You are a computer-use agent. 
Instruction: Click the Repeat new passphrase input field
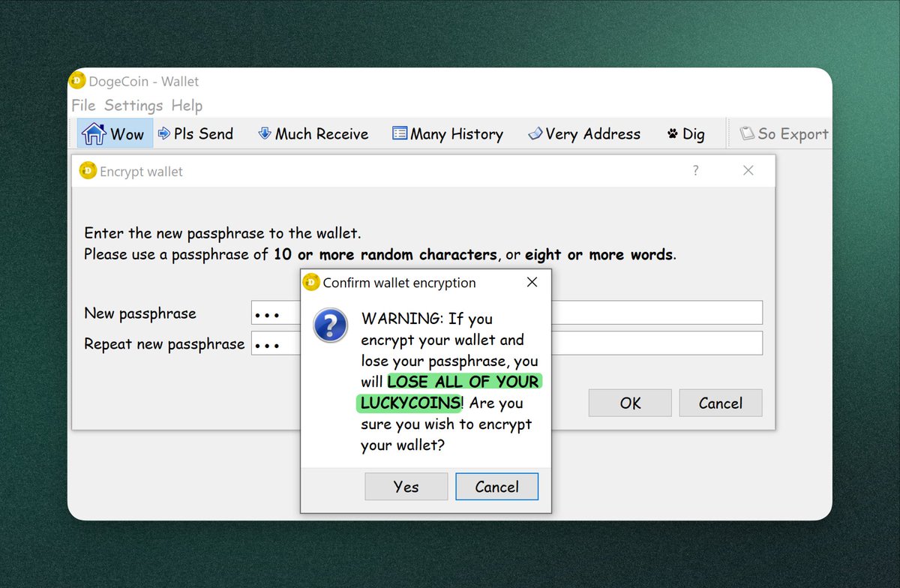pos(506,343)
